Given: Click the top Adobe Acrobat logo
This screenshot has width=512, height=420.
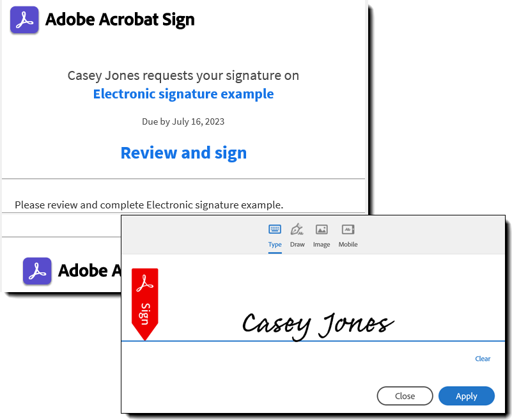Looking at the screenshot, I should click(x=24, y=20).
